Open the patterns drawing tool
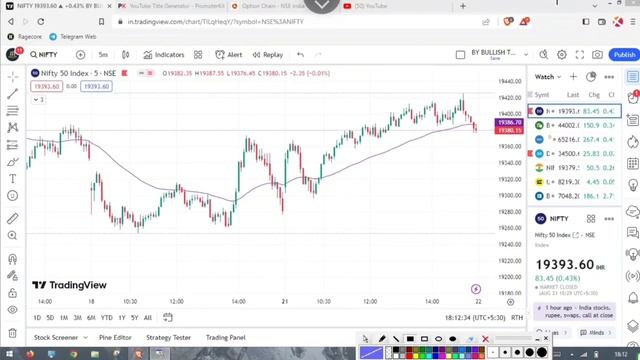The image size is (640, 360). 13,128
